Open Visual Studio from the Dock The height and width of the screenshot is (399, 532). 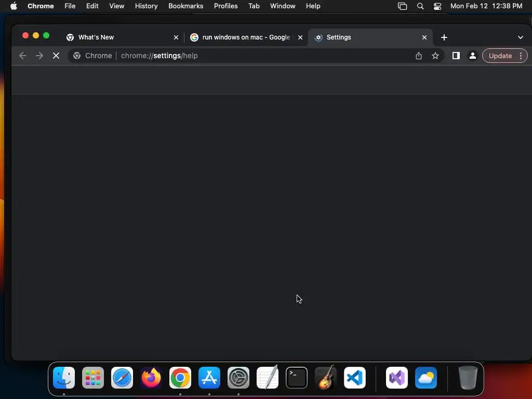(x=397, y=378)
